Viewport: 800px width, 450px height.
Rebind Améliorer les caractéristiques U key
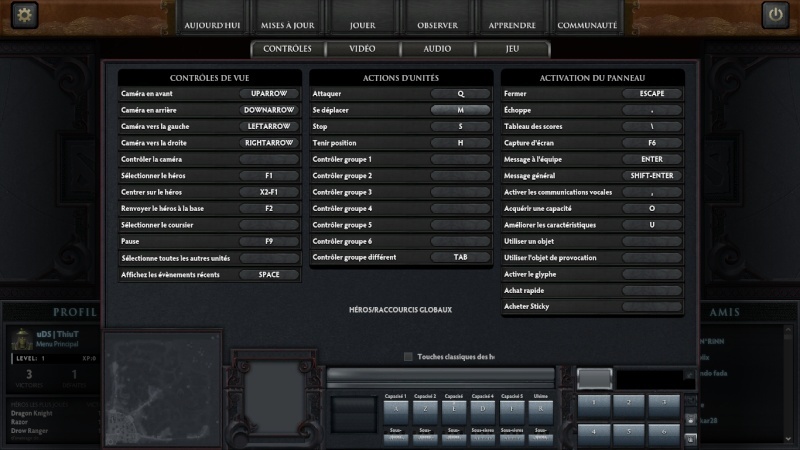pos(652,225)
